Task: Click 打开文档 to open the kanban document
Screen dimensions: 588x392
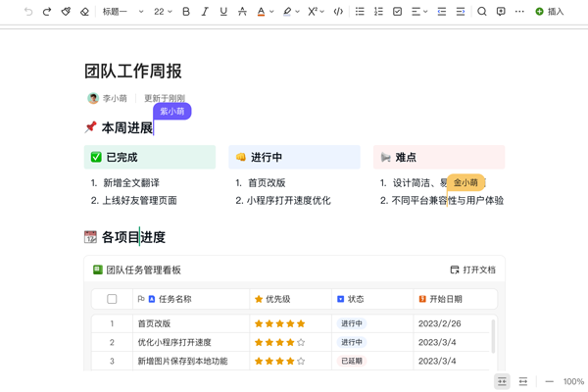Action: coord(472,269)
